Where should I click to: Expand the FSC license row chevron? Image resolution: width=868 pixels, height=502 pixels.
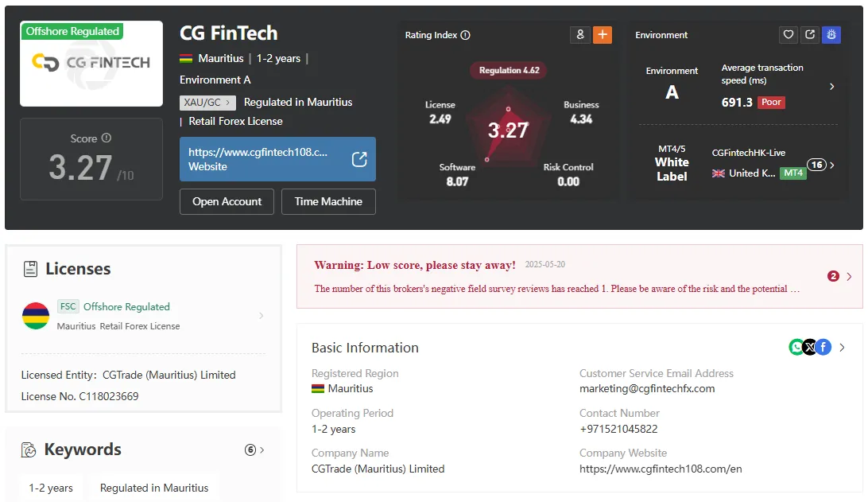point(261,316)
